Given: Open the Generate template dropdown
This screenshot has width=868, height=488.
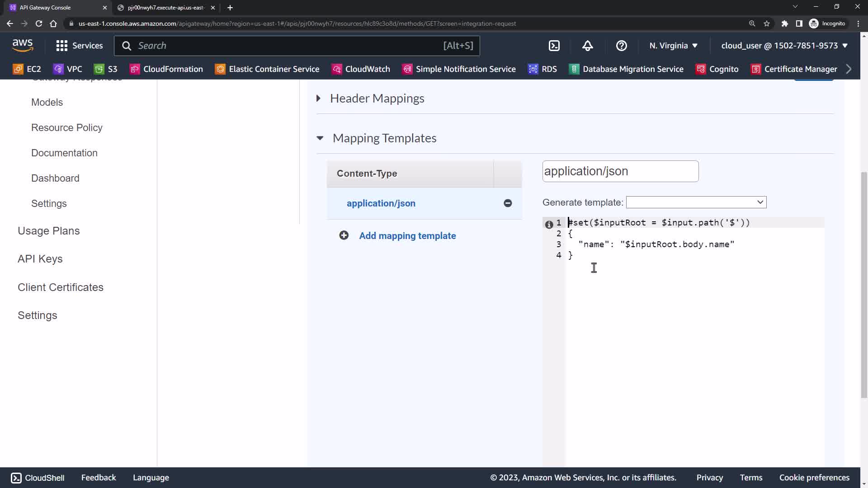Looking at the screenshot, I should [x=696, y=202].
